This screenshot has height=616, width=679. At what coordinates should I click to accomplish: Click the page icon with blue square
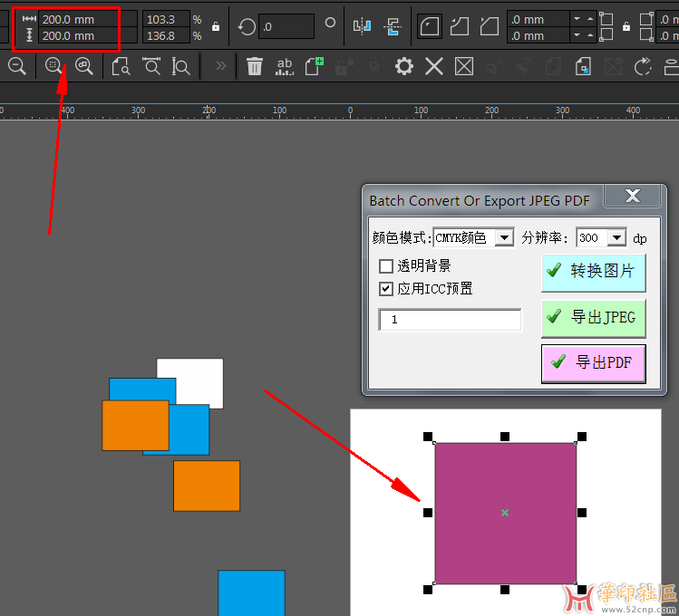click(x=583, y=67)
